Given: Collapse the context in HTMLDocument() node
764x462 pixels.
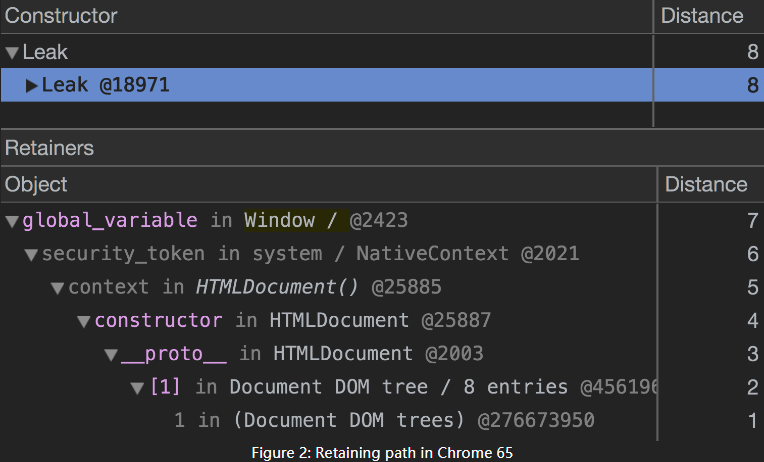Looking at the screenshot, I should (58, 288).
